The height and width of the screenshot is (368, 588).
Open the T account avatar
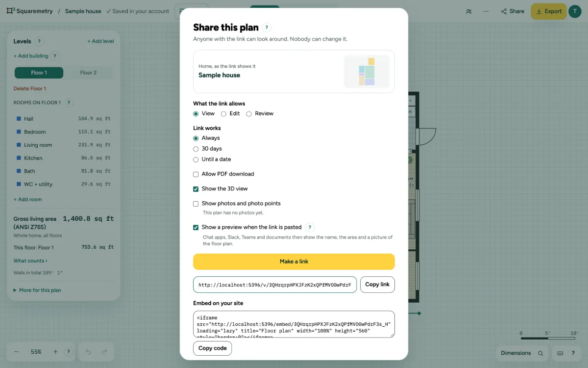click(x=575, y=11)
